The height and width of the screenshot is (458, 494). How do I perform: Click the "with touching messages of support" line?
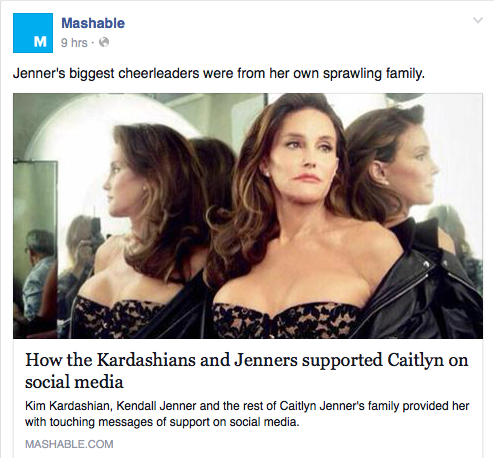[162, 422]
